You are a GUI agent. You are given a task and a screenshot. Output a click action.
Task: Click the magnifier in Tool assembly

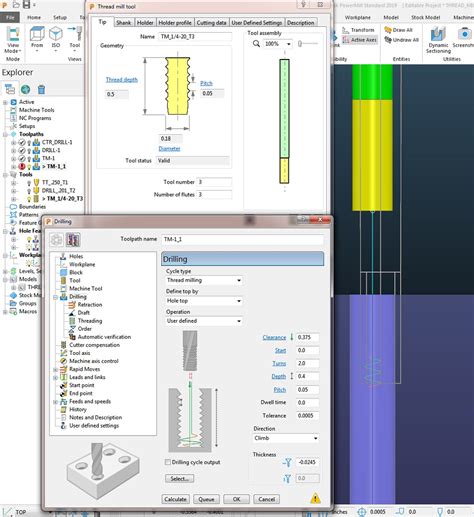[256, 44]
